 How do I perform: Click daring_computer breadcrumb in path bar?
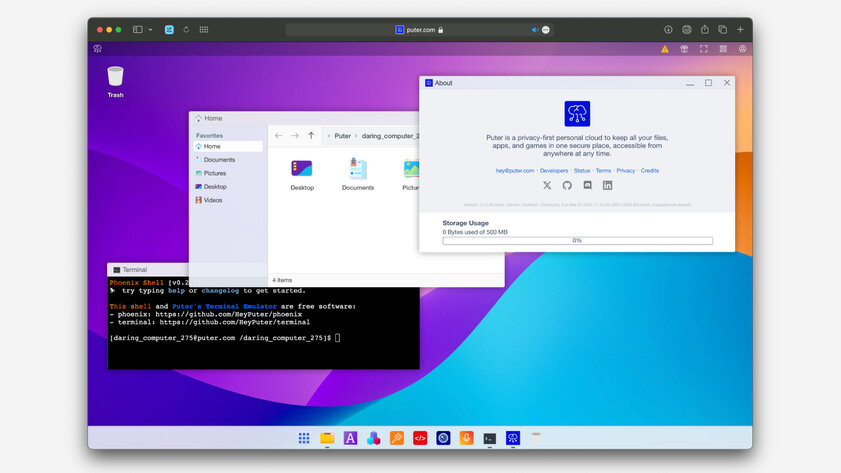[390, 136]
